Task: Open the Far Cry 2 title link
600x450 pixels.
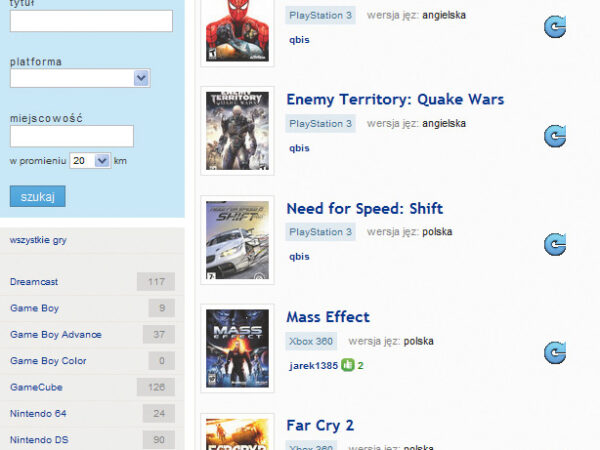Action: coord(320,425)
